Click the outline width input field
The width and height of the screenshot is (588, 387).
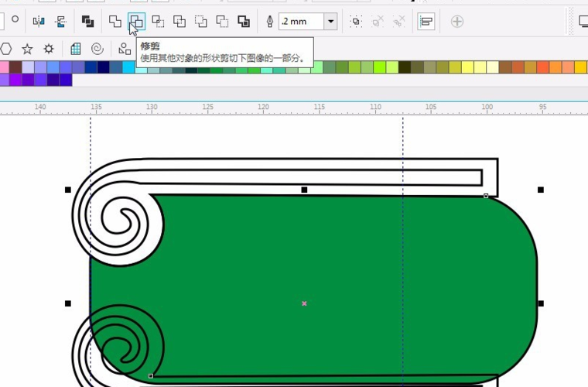click(x=302, y=22)
